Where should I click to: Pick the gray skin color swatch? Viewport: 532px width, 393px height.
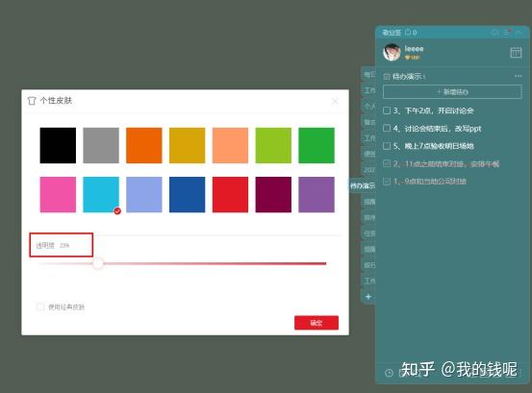click(x=101, y=145)
